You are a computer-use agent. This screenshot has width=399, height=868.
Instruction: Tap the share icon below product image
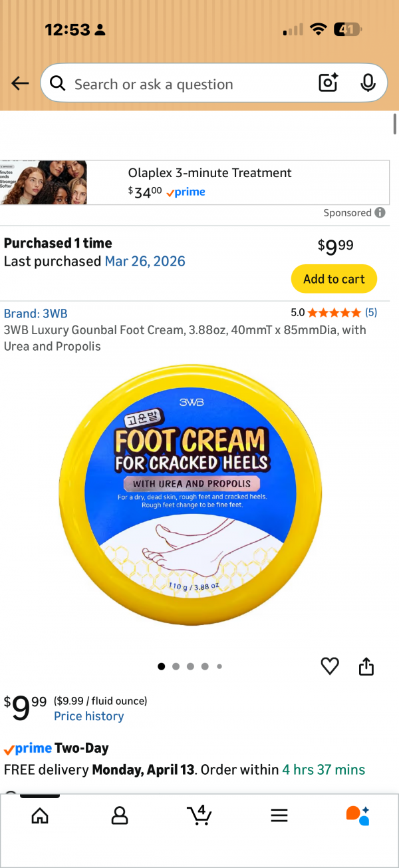(x=366, y=666)
